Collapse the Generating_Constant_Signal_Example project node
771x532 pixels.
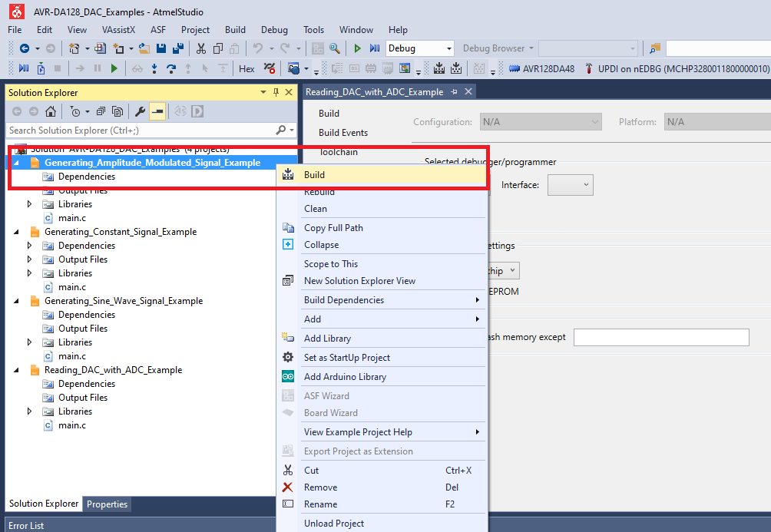pyautogui.click(x=17, y=232)
